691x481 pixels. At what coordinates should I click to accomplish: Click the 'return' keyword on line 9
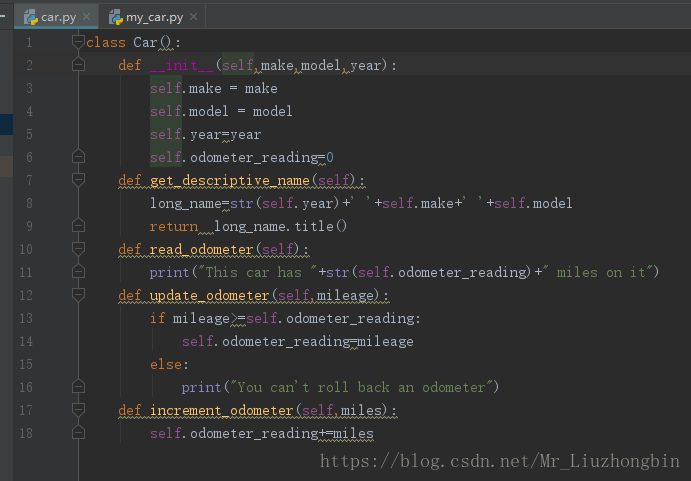(174, 226)
